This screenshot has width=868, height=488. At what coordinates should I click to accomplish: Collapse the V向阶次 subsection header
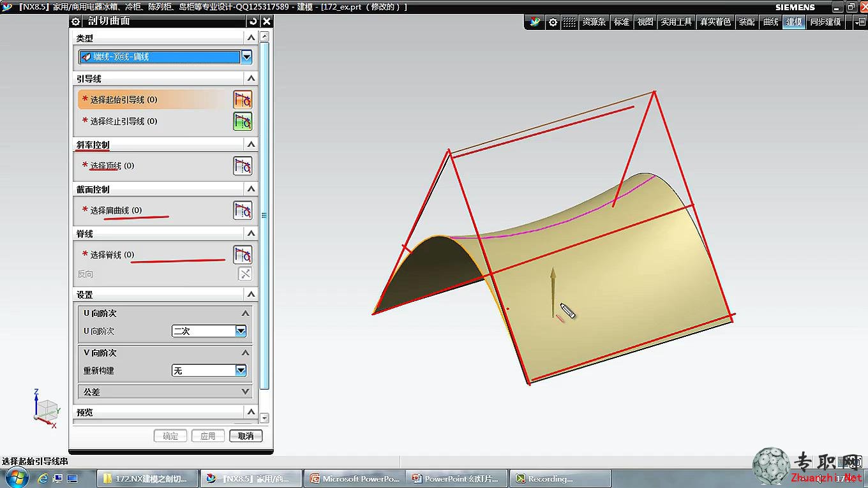pos(245,353)
